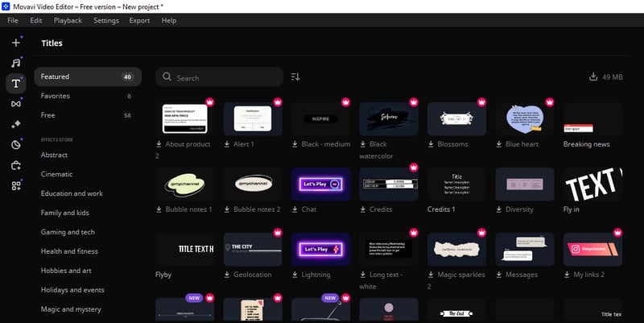The image size is (644, 323).
Task: Download the Bubble notes 2 title
Action: coord(227,209)
